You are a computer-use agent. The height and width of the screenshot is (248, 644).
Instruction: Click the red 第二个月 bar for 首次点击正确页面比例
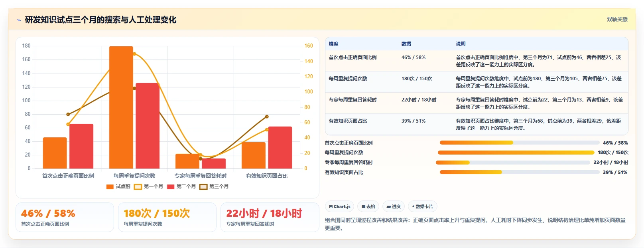coord(81,146)
